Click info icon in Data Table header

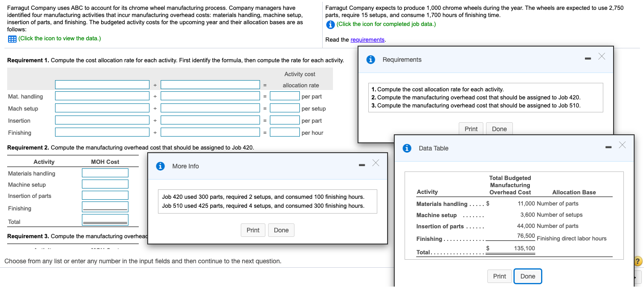[407, 148]
